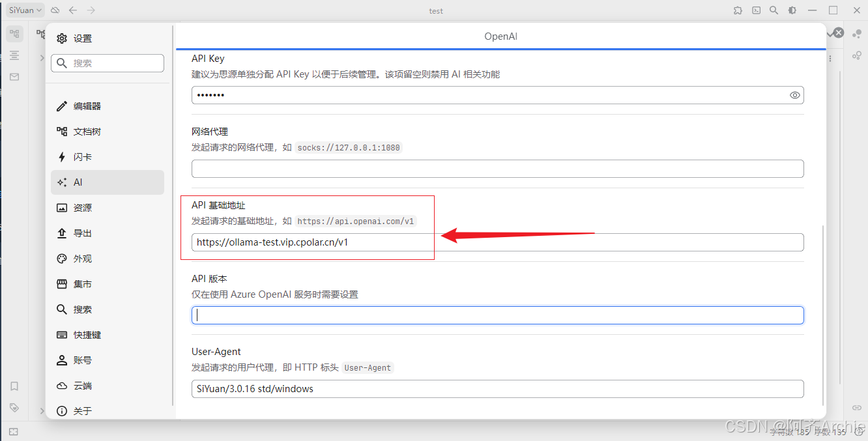Screen dimensions: 868x441
Task: Click the socks://127.0.0.1:1080 example text
Action: click(x=349, y=148)
